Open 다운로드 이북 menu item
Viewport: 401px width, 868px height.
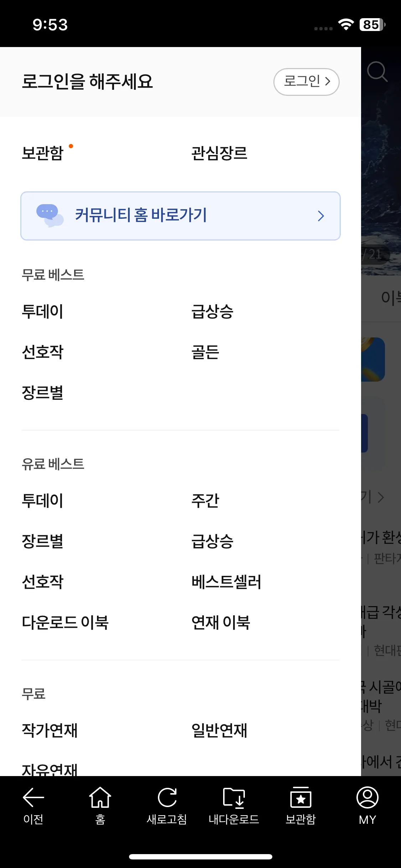(x=65, y=622)
